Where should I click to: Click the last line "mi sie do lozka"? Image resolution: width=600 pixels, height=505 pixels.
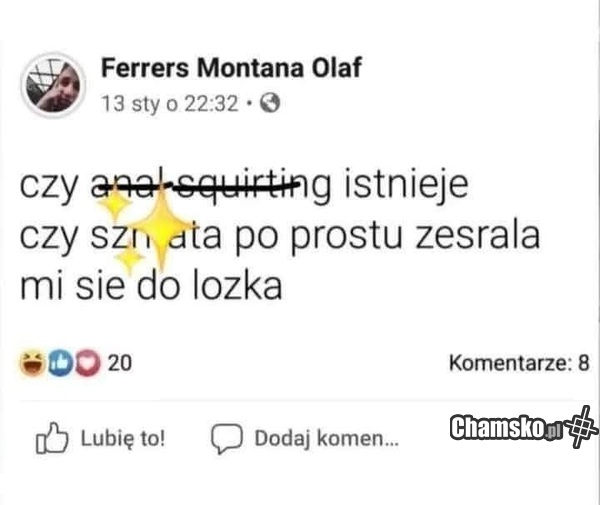(151, 286)
